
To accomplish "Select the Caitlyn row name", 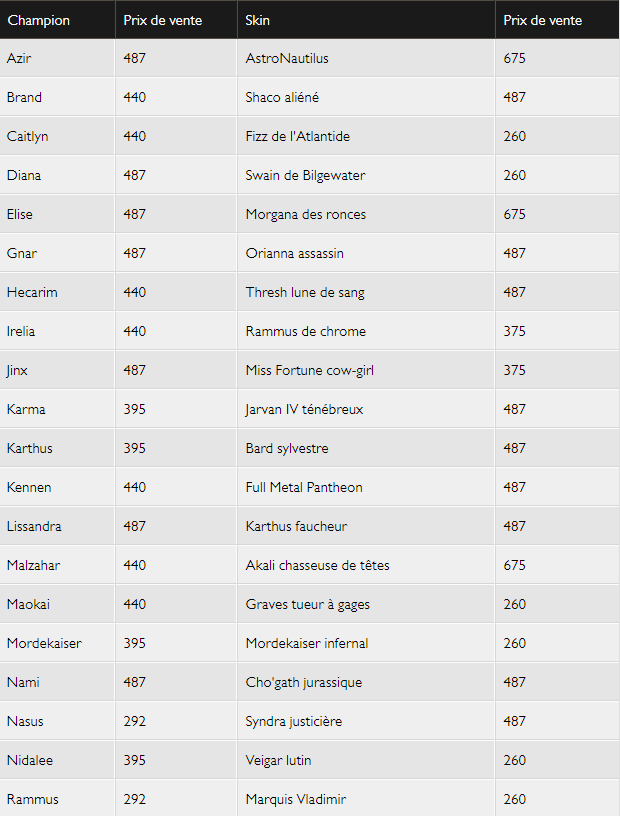I will tap(28, 136).
